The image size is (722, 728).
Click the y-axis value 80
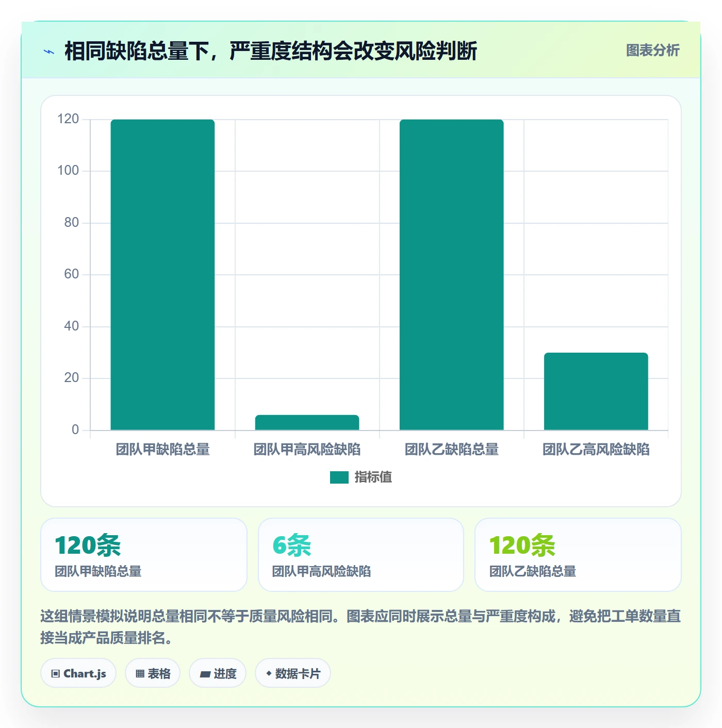tap(71, 223)
